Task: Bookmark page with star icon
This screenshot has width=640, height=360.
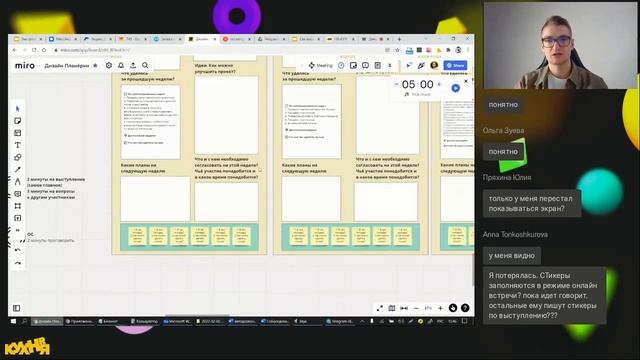Action: [397, 50]
